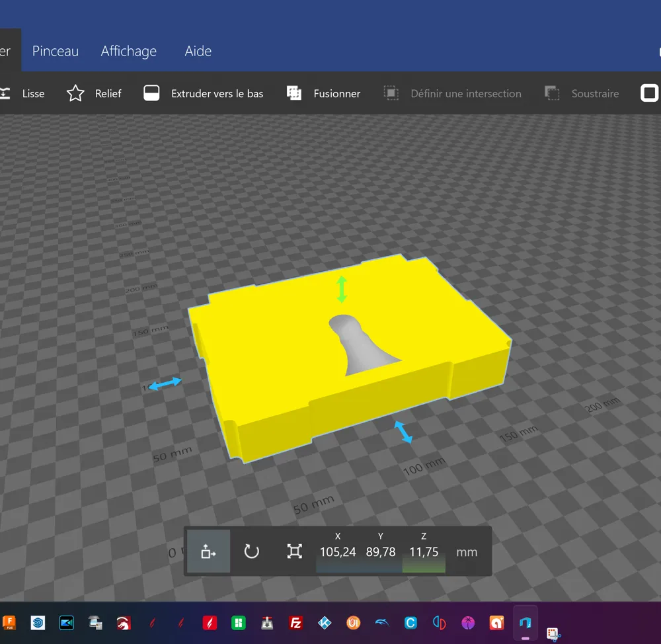This screenshot has height=644, width=661.
Task: Choose Définir une intersection
Action: 453,93
